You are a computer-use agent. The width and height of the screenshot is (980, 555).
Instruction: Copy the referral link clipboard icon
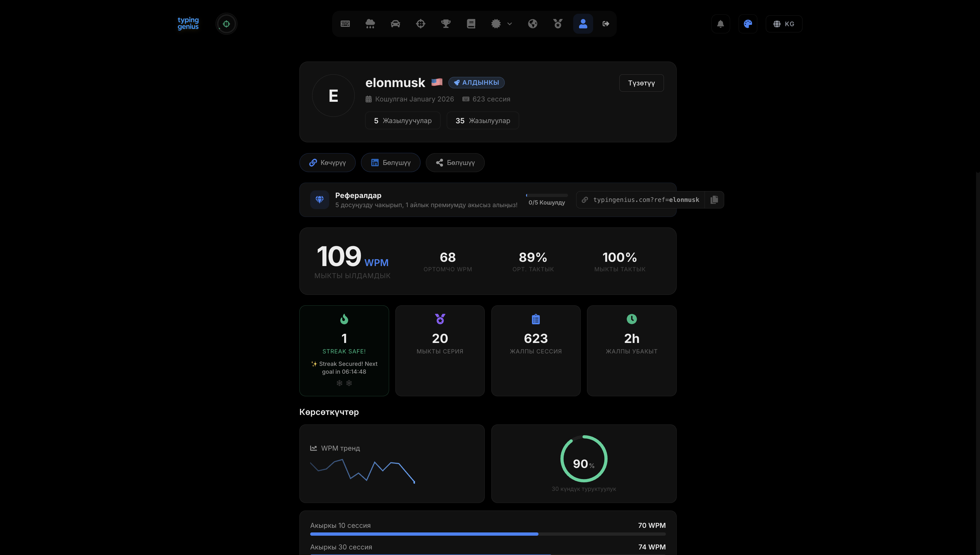point(714,200)
